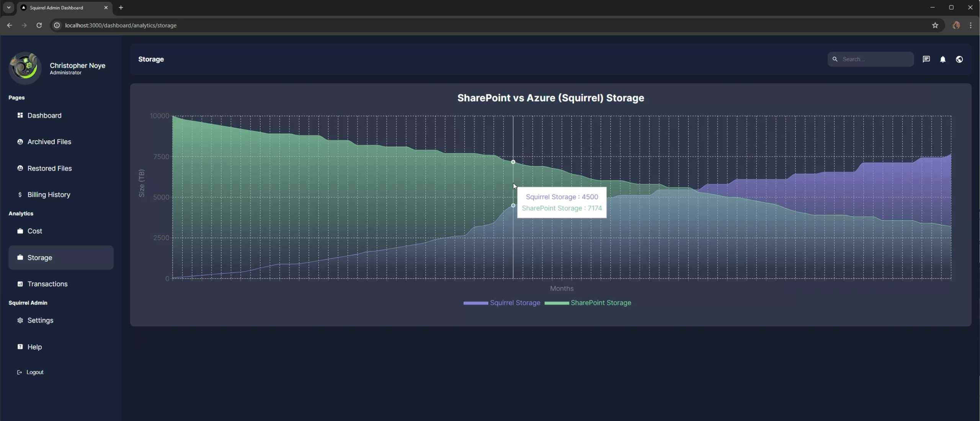
Task: Go to Archived Files page
Action: 49,142
